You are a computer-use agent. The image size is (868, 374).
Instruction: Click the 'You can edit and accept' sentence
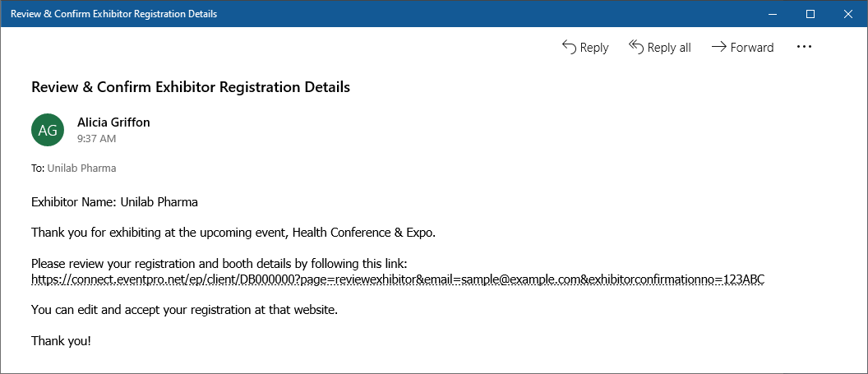pyautogui.click(x=184, y=310)
